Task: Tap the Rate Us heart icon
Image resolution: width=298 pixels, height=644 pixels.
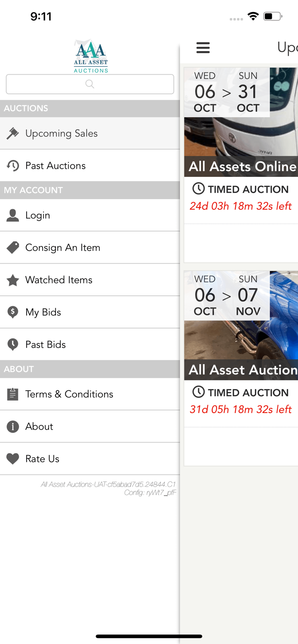Action: click(x=13, y=459)
